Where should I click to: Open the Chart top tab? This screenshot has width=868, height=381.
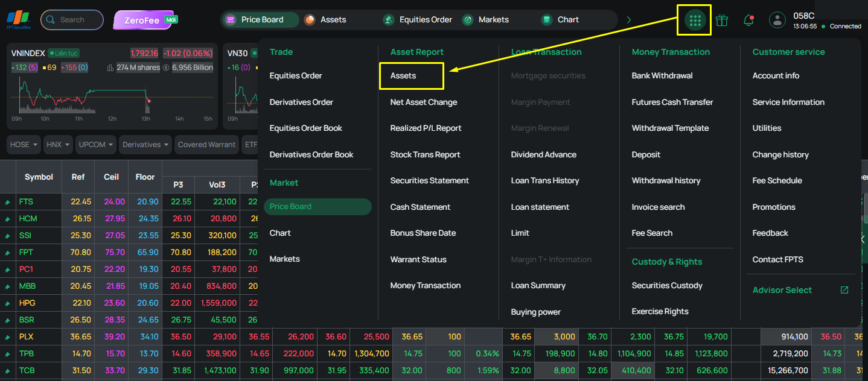(561, 20)
